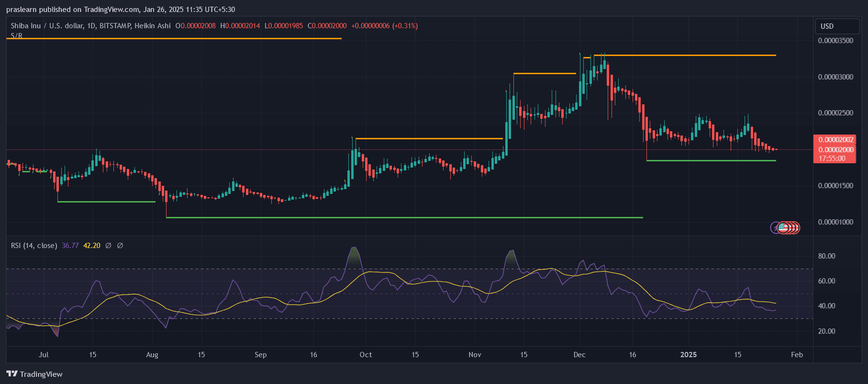Click the close value C0.00002000
The image size is (868, 384).
point(327,26)
